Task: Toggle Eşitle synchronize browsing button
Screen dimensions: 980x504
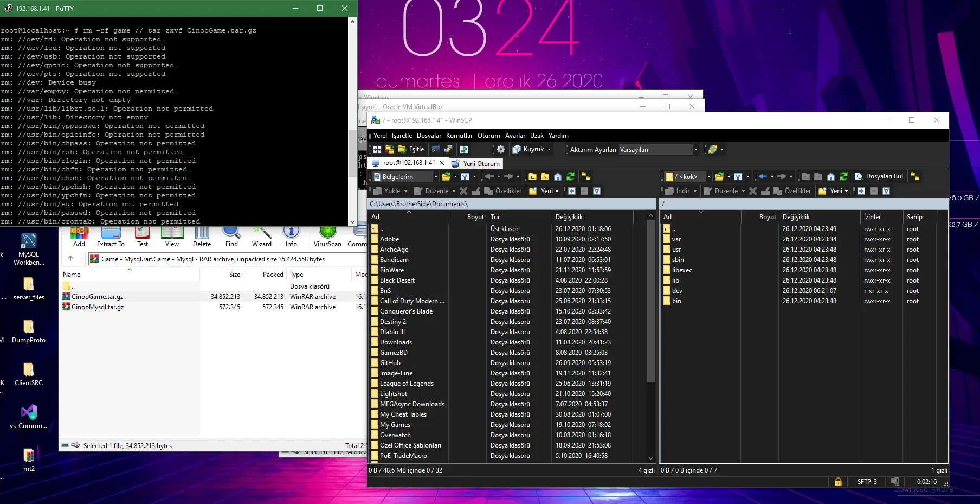Action: 411,149
